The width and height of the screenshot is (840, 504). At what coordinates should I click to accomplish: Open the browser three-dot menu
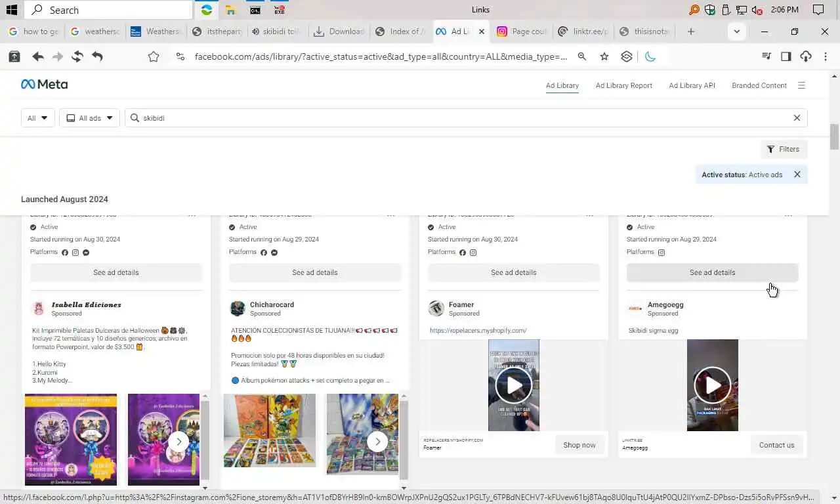[826, 57]
